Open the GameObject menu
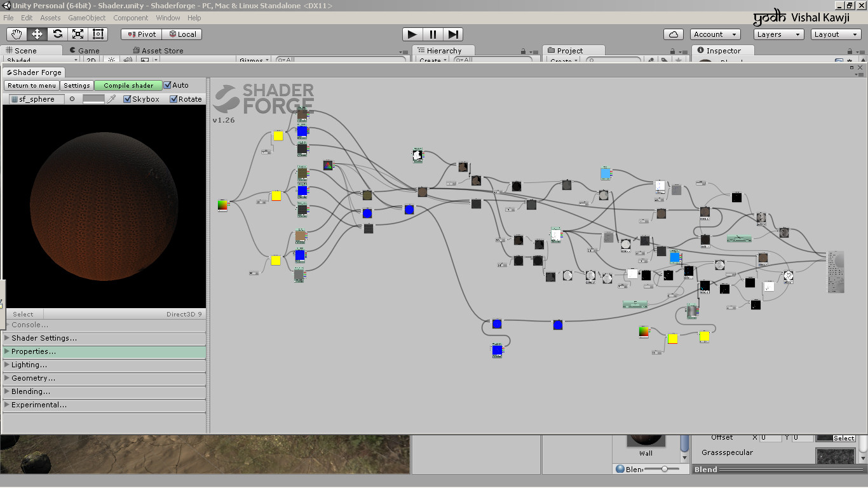 [87, 18]
